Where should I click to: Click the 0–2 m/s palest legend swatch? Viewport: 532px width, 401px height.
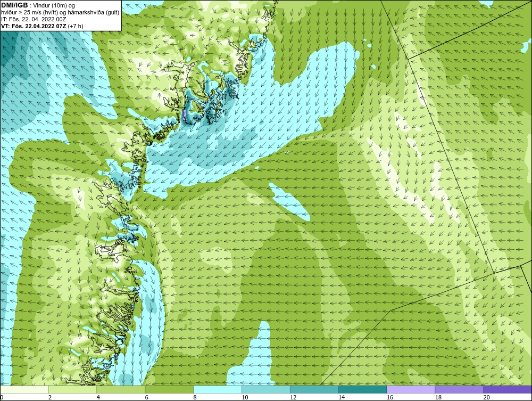[x=24, y=389]
